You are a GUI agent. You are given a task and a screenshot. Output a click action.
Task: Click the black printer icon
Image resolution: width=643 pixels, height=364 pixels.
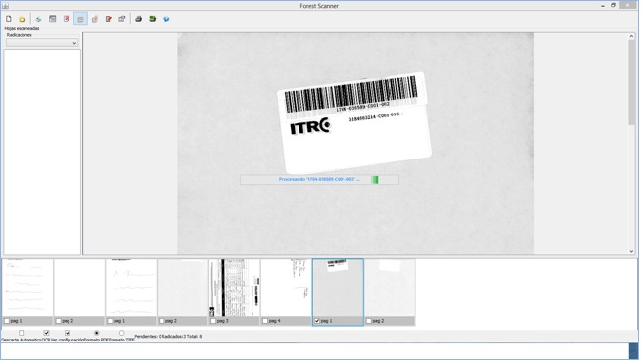(x=139, y=19)
